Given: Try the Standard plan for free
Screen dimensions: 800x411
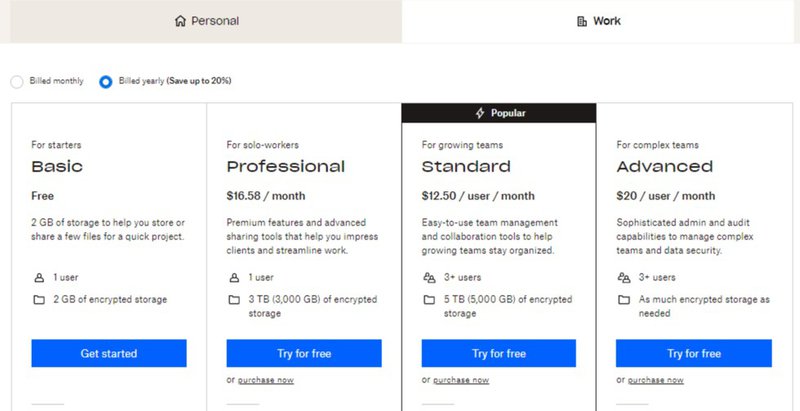Looking at the screenshot, I should (499, 353).
